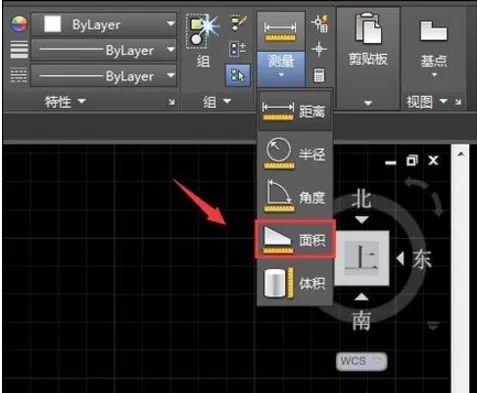The width and height of the screenshot is (477, 393).
Task: Click the linetype icon
Action: tap(19, 75)
